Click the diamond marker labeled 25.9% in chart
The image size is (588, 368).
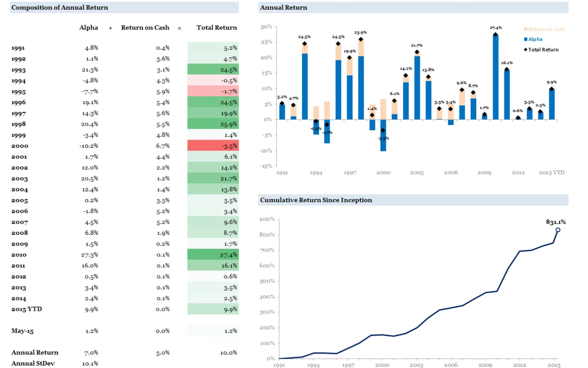(361, 39)
